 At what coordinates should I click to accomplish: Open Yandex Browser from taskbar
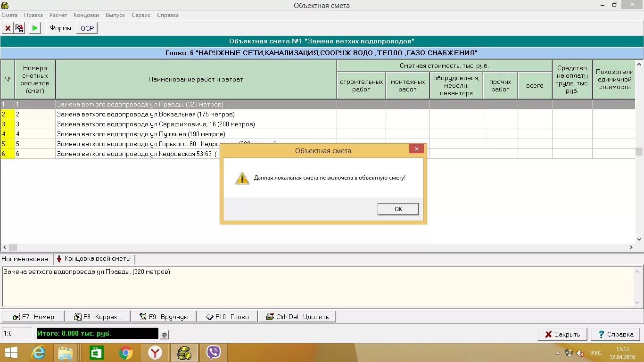tap(155, 353)
